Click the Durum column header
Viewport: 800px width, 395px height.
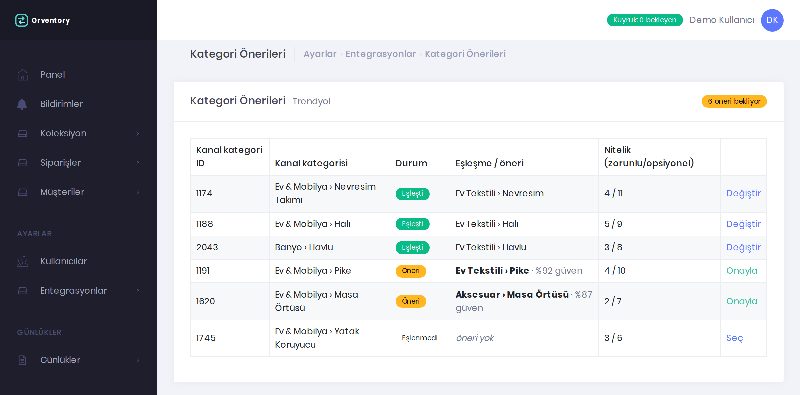[x=411, y=163]
